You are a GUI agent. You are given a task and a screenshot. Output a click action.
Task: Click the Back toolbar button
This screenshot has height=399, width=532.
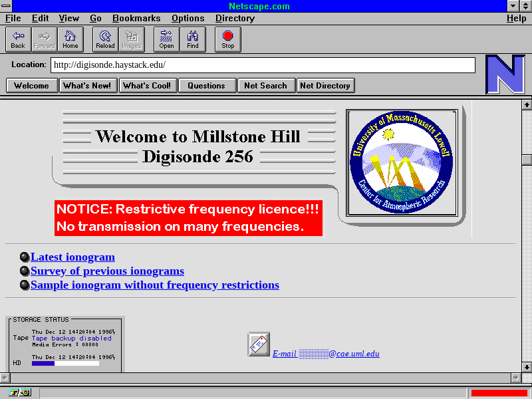pos(18,39)
